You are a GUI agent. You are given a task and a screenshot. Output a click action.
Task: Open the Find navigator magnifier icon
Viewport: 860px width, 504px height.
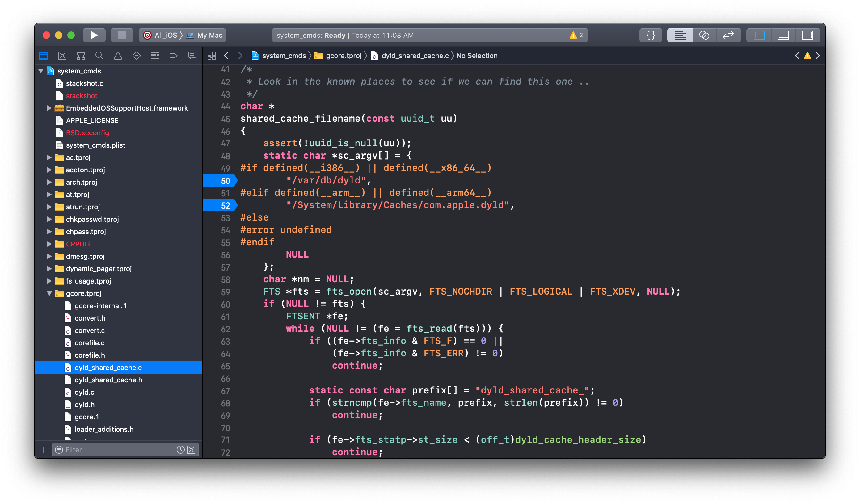[99, 56]
